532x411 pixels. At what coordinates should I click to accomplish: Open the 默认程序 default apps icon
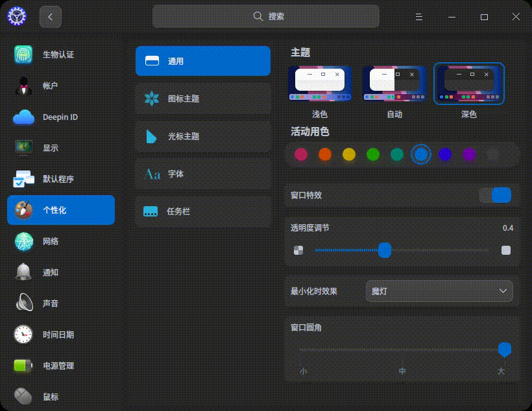coord(23,179)
